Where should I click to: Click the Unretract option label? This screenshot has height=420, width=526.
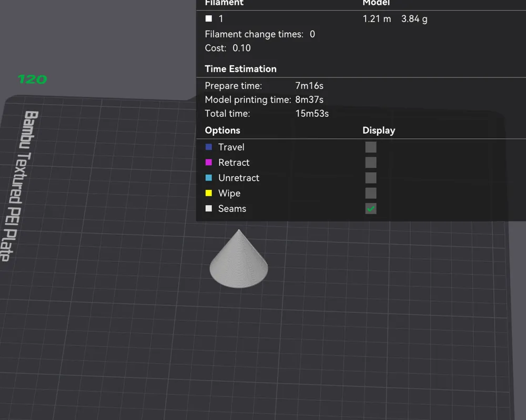(x=238, y=178)
